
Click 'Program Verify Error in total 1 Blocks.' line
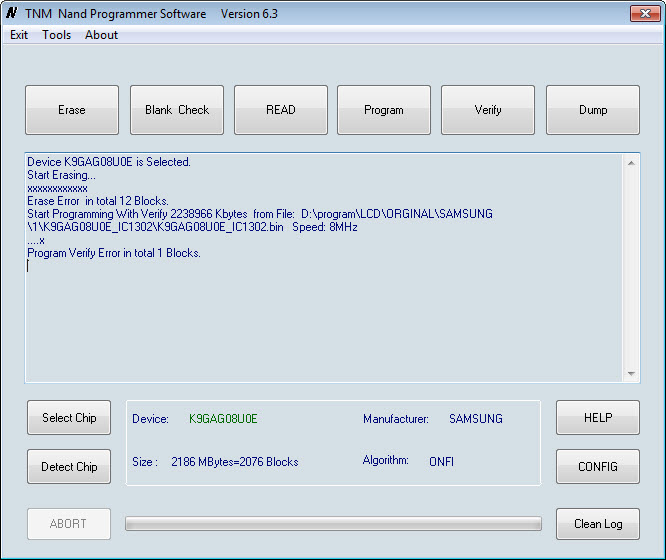[114, 253]
